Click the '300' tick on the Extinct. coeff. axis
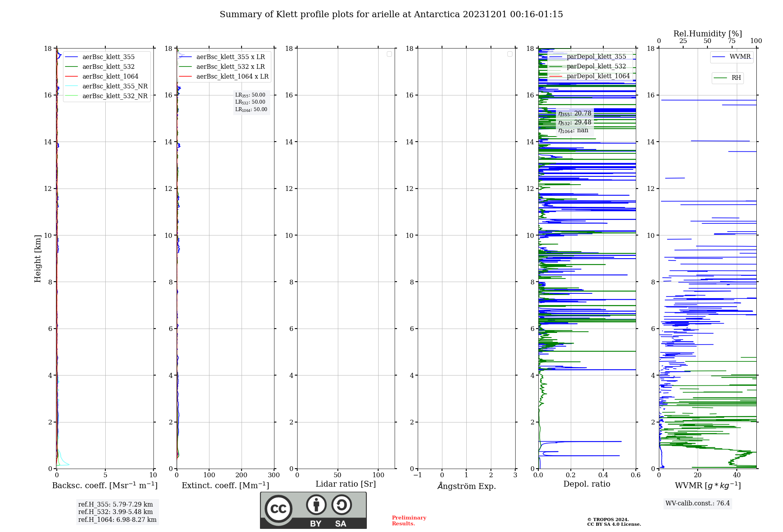Image resolution: width=783 pixels, height=532 pixels. (x=274, y=475)
